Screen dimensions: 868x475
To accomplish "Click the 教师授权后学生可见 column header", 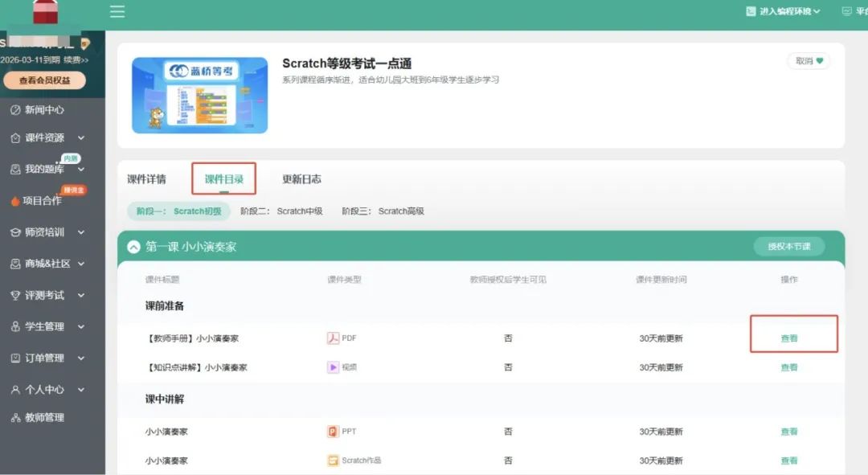I will pos(508,280).
